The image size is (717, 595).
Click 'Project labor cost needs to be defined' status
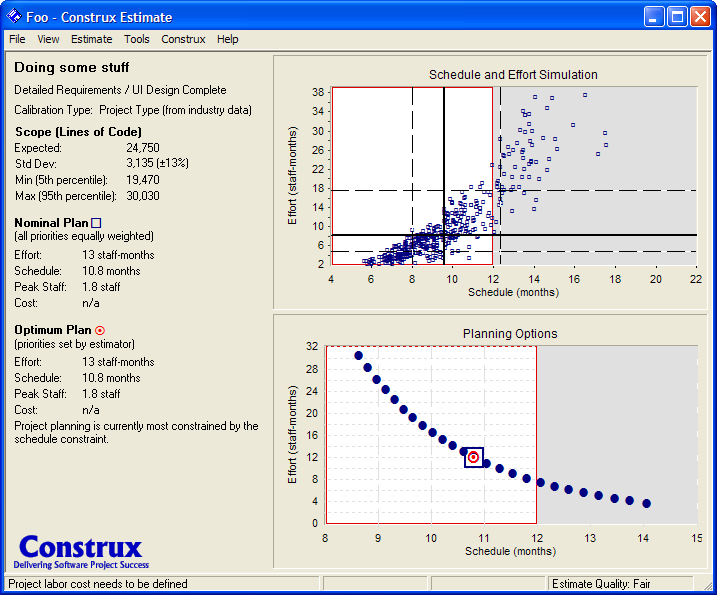[x=98, y=584]
